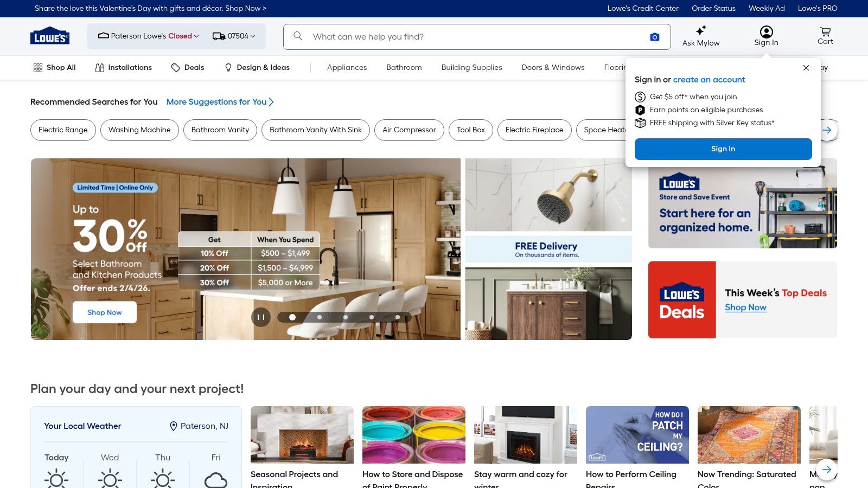Close the sign-in popup

[806, 68]
